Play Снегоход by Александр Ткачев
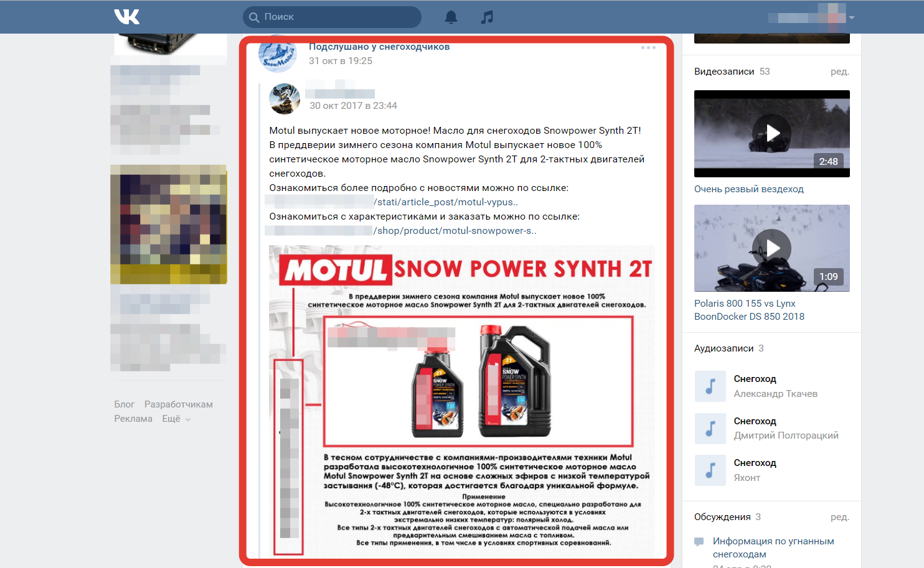Image resolution: width=924 pixels, height=568 pixels. [x=710, y=386]
